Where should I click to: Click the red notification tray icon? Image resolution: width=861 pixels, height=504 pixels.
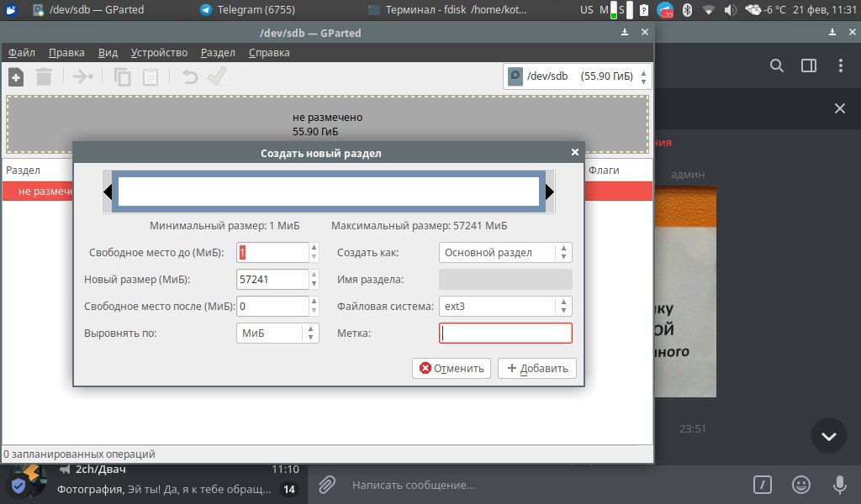[666, 9]
